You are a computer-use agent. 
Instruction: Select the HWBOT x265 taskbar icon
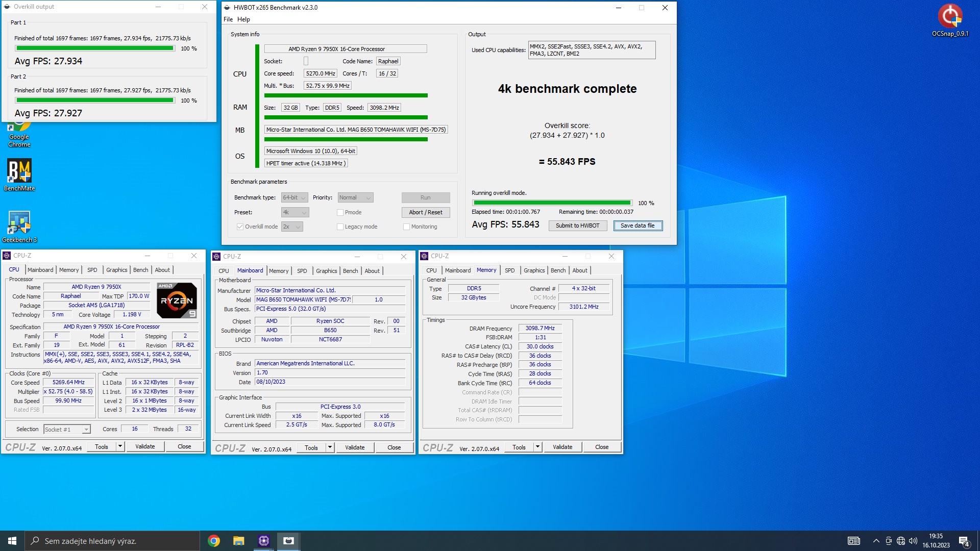288,541
